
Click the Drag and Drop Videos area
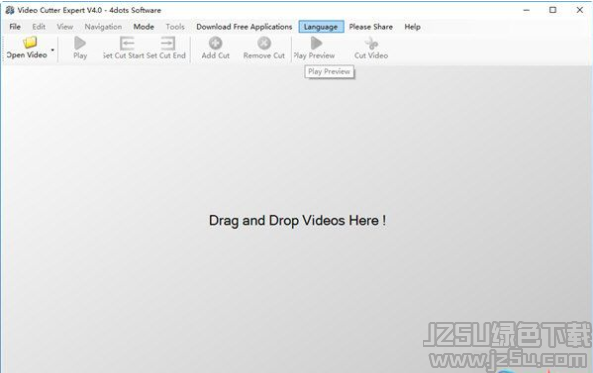pyautogui.click(x=297, y=220)
